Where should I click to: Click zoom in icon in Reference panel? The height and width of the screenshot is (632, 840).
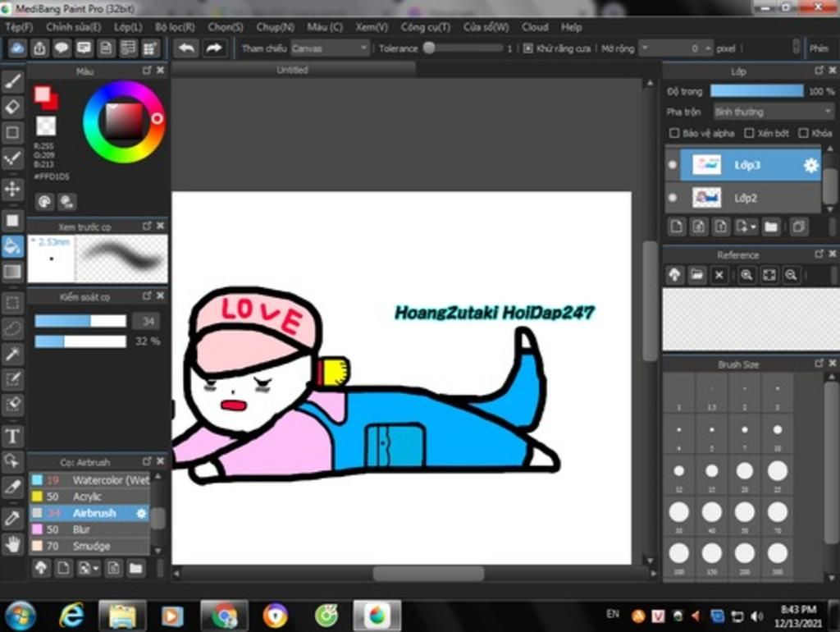(746, 275)
